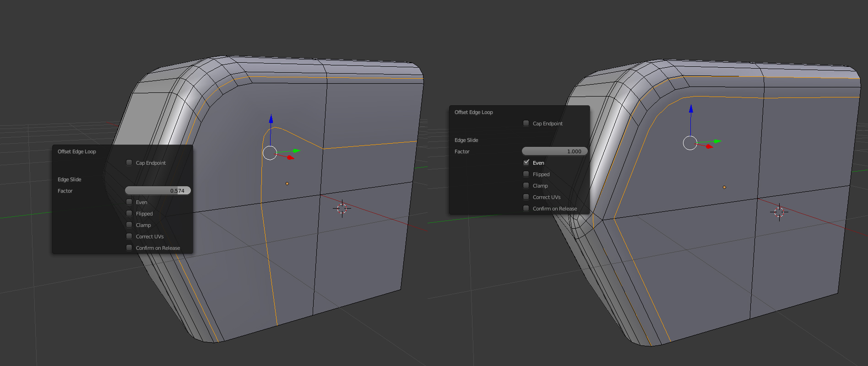This screenshot has height=366, width=868.
Task: Enable Clamp in right panel
Action: click(x=526, y=185)
